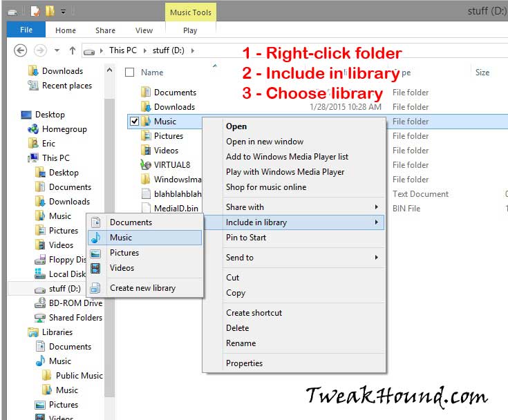Image resolution: width=508 pixels, height=420 pixels.
Task: Select the Shared Folders network icon
Action: 40,317
